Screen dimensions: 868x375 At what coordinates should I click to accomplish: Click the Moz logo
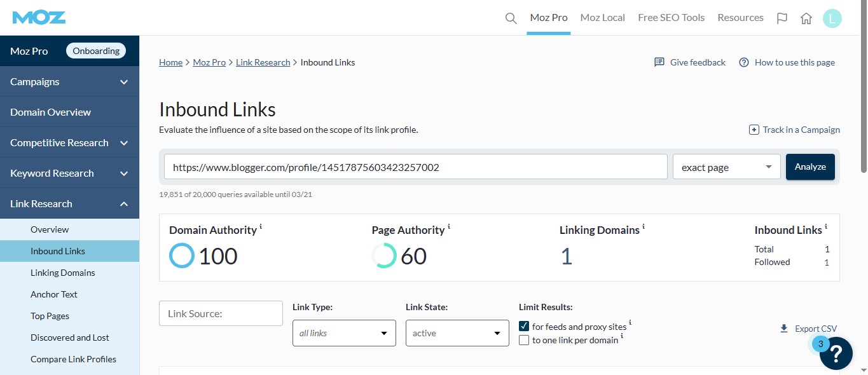click(x=39, y=17)
